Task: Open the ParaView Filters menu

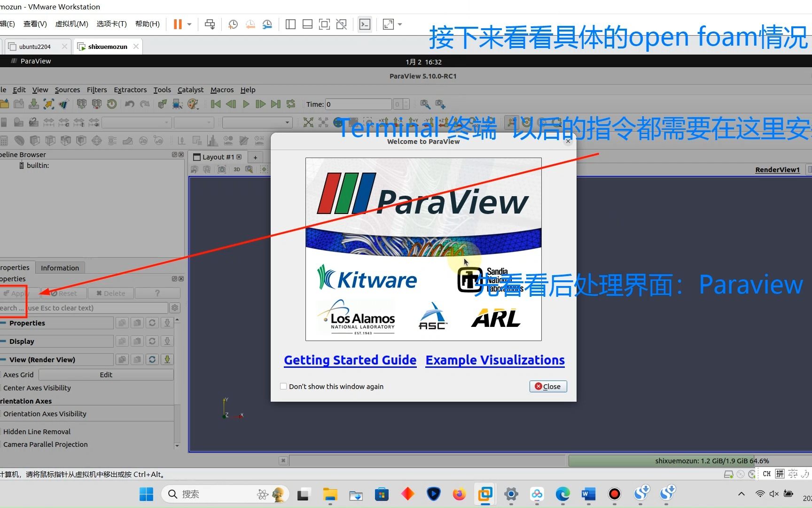Action: pos(97,89)
